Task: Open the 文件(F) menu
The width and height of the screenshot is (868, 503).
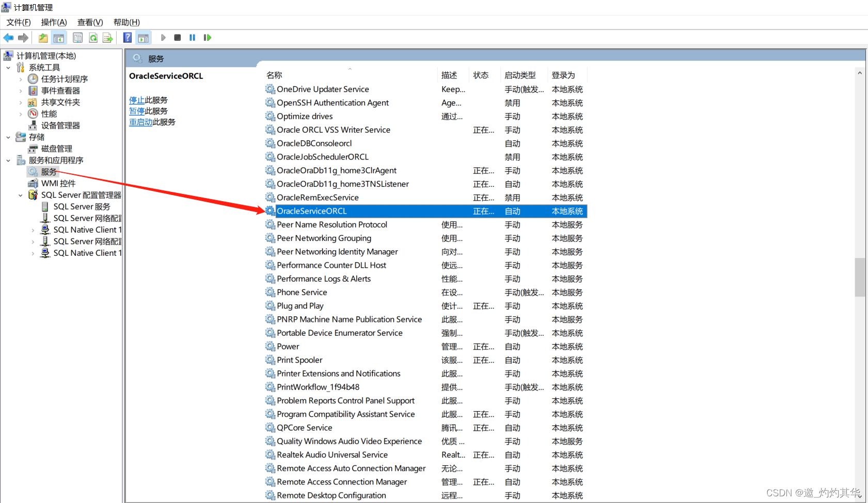Action: pos(19,22)
